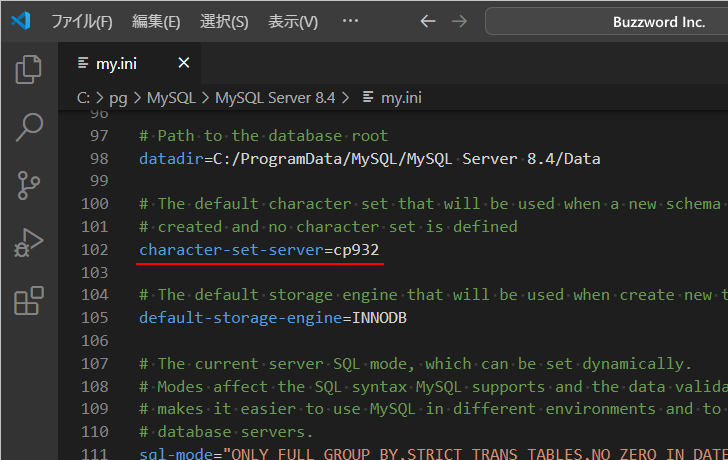Open the ファイル(F) menu
Viewport: 728px width, 460px height.
coord(82,21)
